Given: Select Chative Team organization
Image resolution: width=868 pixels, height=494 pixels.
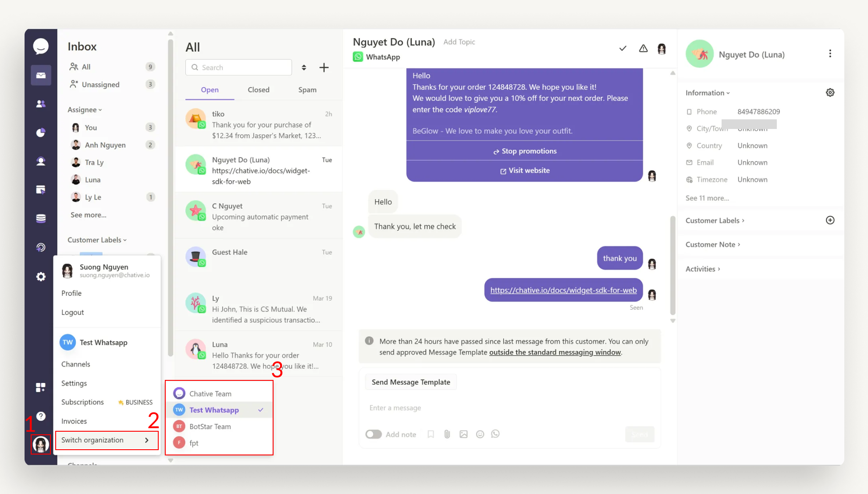Looking at the screenshot, I should click(x=210, y=394).
